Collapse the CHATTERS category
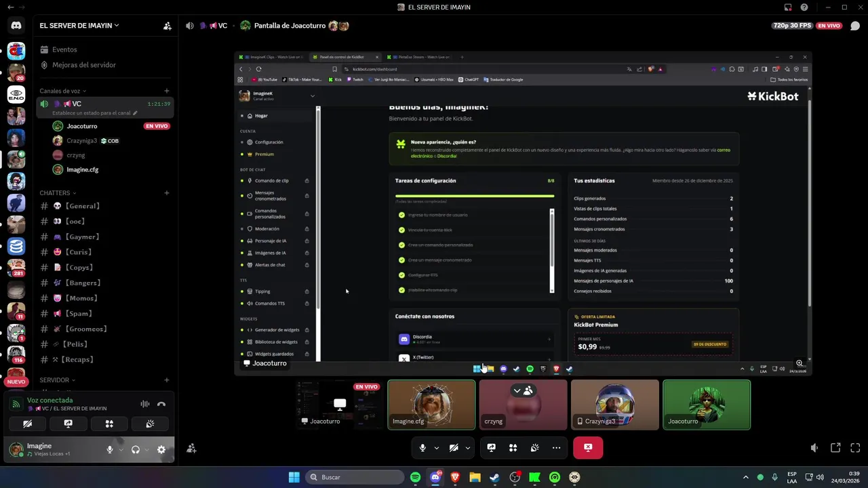Viewport: 868px width, 488px height. (x=58, y=193)
